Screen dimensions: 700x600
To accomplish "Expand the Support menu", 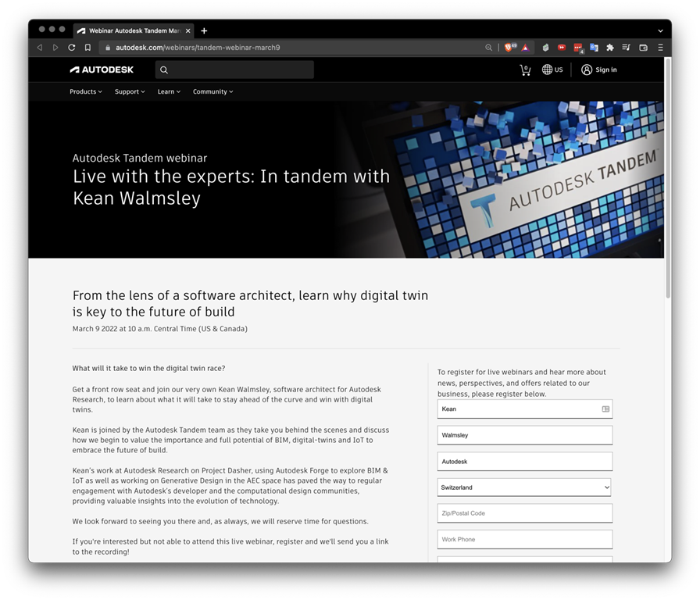I will click(130, 91).
